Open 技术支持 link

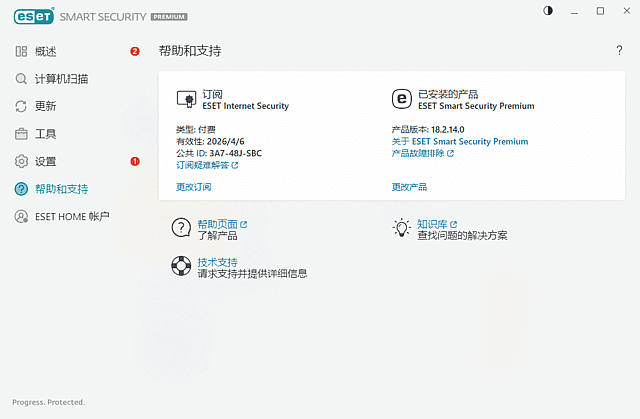(x=218, y=262)
